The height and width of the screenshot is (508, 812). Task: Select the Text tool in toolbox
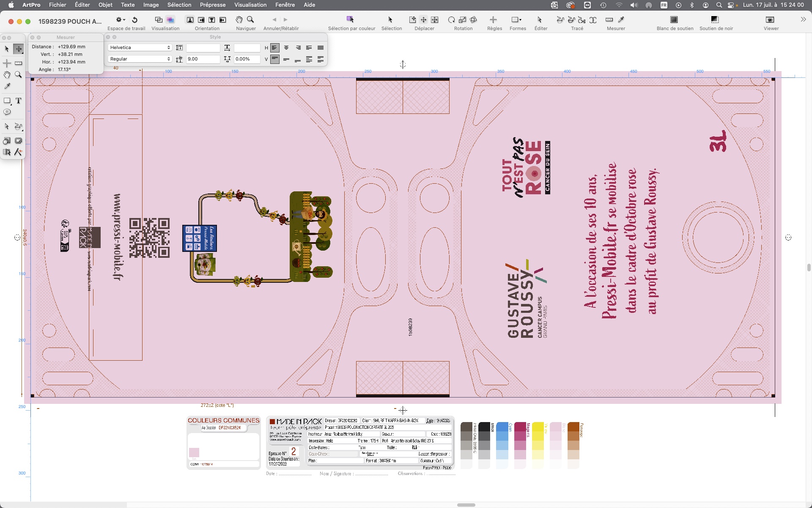[x=18, y=101]
